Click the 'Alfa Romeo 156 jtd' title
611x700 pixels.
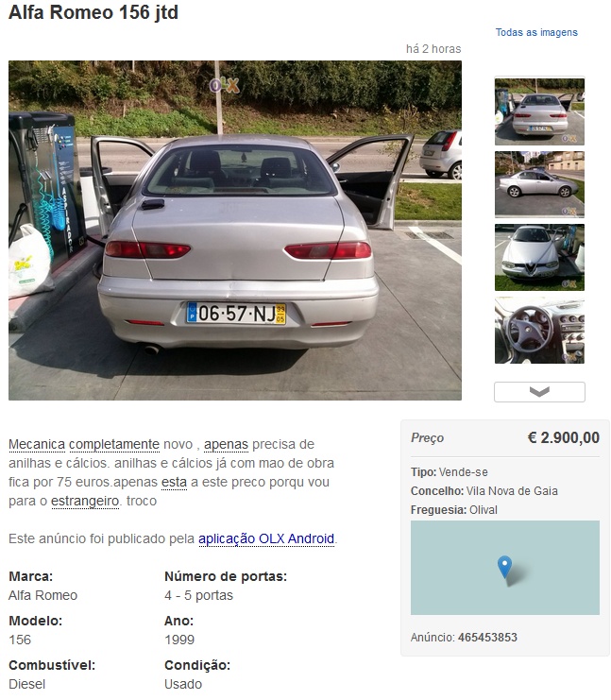(93, 12)
